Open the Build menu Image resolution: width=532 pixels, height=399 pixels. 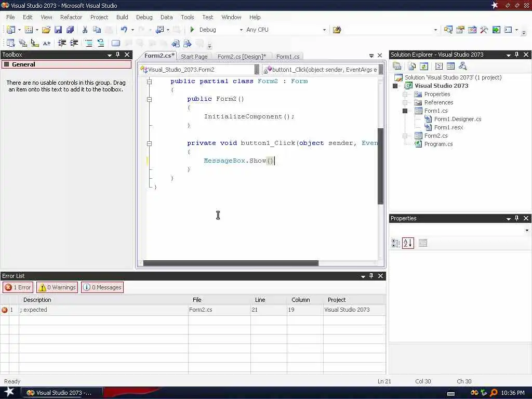122,17
